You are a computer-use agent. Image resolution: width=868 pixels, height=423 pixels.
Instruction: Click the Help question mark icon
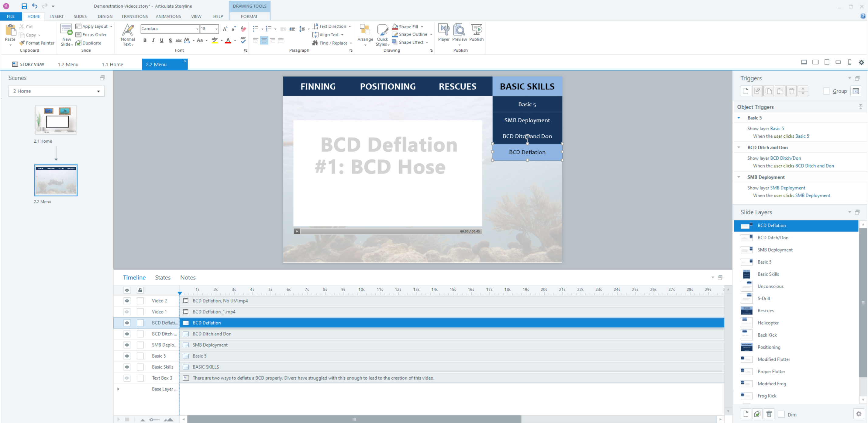[x=863, y=16]
